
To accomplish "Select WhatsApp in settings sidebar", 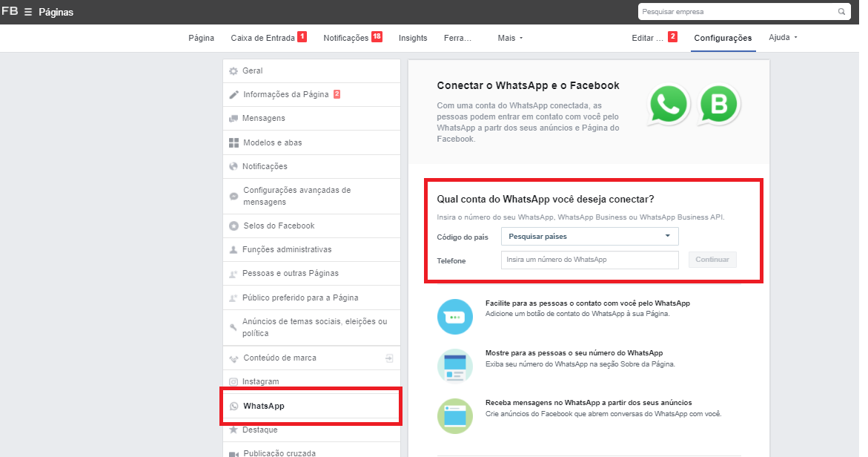I will 311,406.
